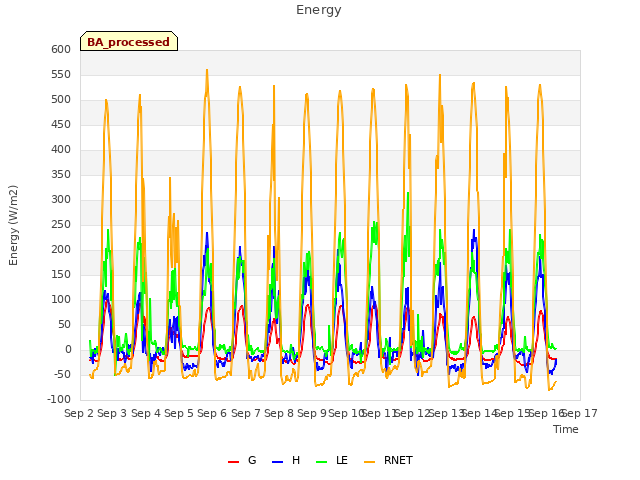The image size is (640, 480).
Task: Click the 300 y-axis tick label
Action: pyautogui.click(x=61, y=200)
